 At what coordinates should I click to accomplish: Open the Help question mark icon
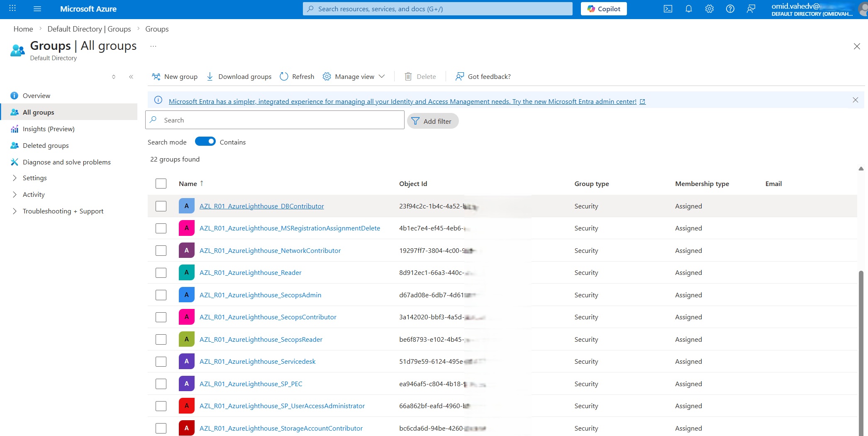click(x=731, y=9)
